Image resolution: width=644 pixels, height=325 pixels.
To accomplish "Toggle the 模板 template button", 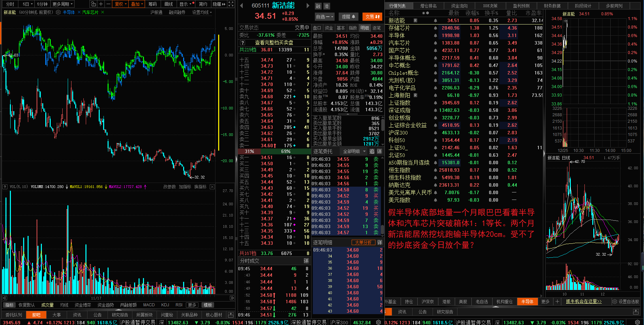I will tap(208, 305).
